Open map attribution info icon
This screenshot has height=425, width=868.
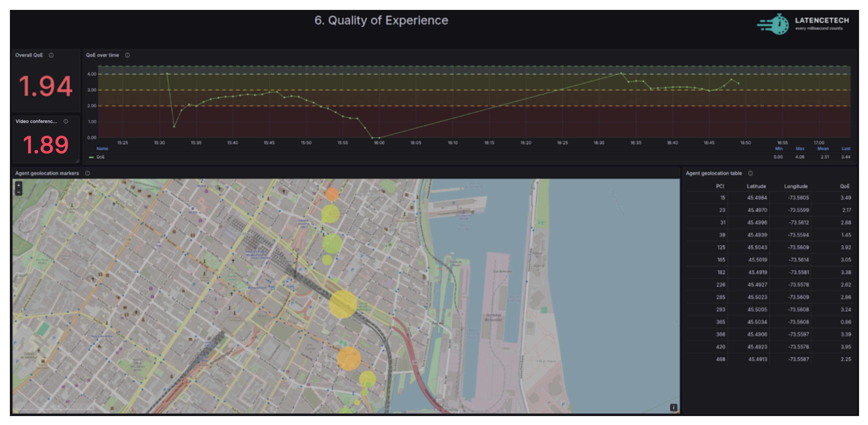pos(673,408)
